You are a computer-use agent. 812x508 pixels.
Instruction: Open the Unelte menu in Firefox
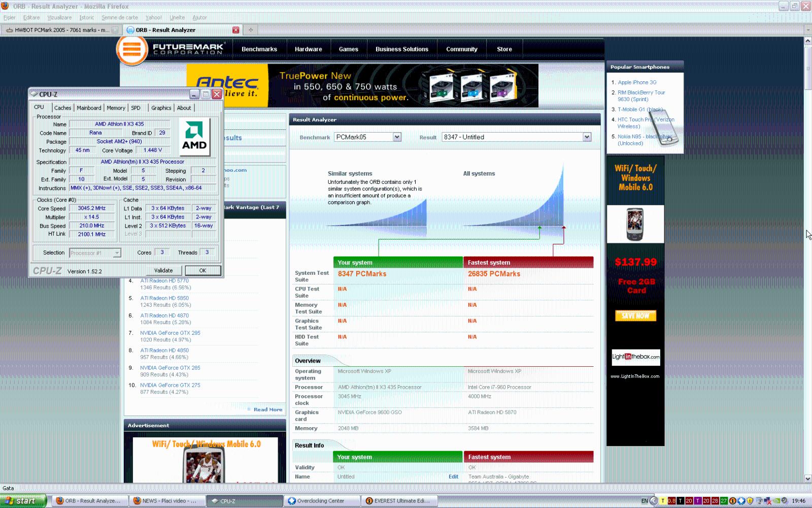(x=177, y=17)
